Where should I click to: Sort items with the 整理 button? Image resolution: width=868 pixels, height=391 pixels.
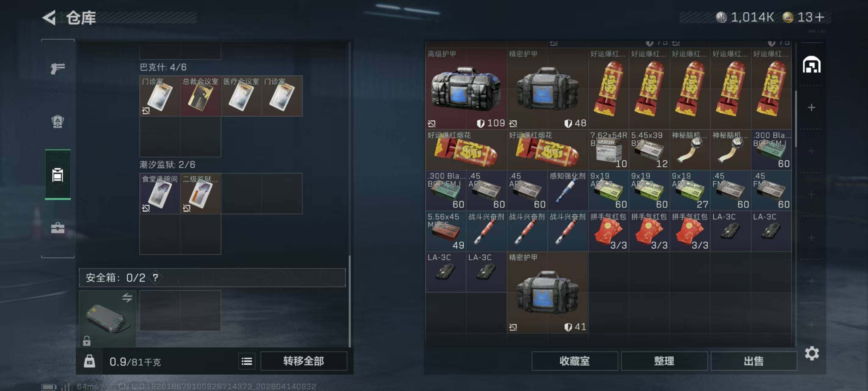point(664,361)
